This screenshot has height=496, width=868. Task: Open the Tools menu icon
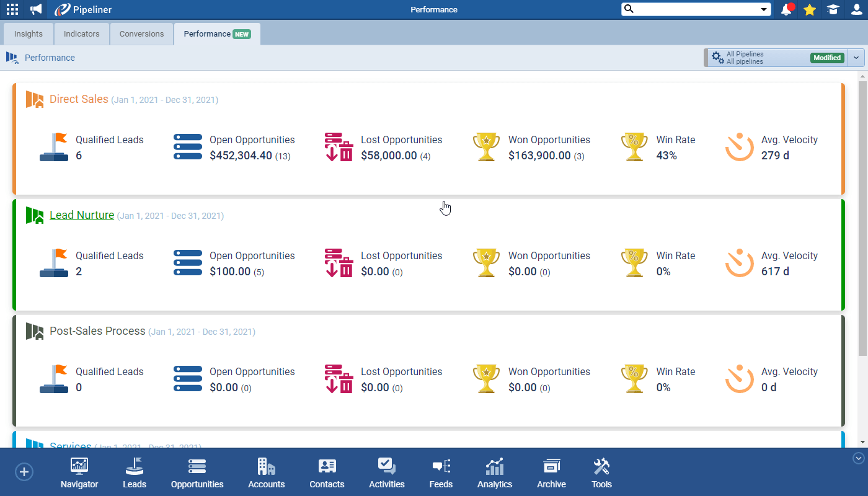point(601,473)
